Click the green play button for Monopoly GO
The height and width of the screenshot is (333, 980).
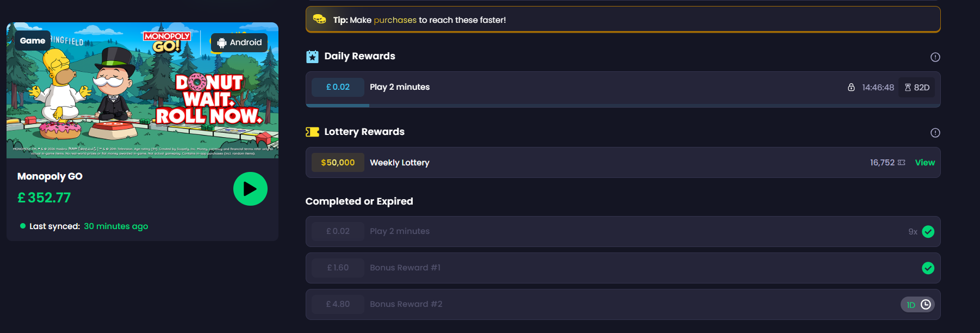[250, 189]
